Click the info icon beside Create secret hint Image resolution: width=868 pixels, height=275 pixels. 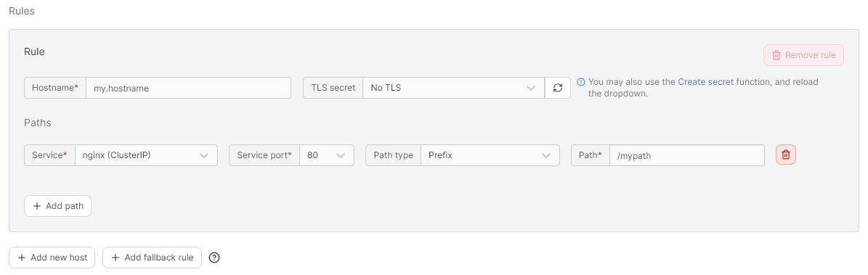tap(580, 82)
